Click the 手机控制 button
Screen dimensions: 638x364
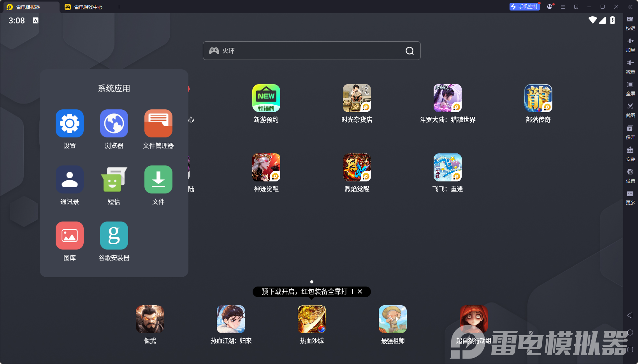(x=524, y=7)
